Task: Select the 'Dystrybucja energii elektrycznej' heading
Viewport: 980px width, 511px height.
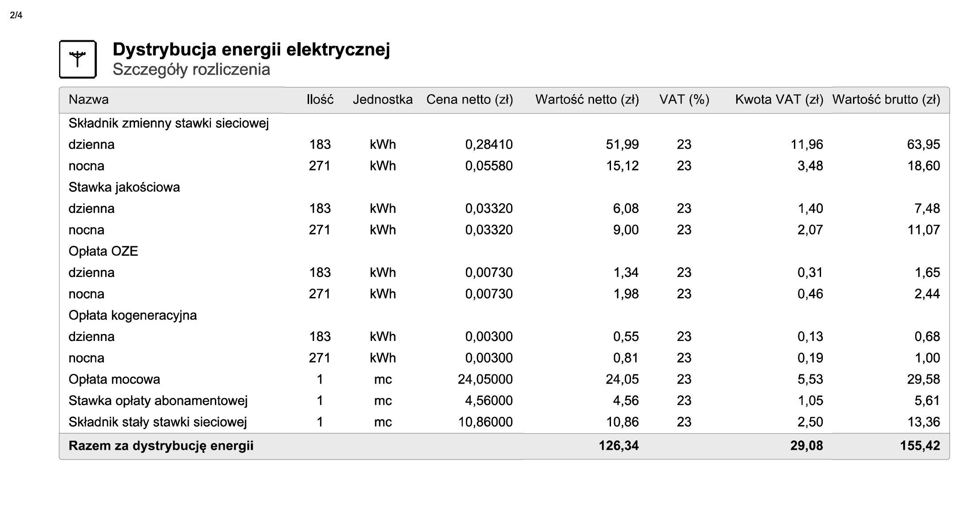Action: click(x=251, y=49)
